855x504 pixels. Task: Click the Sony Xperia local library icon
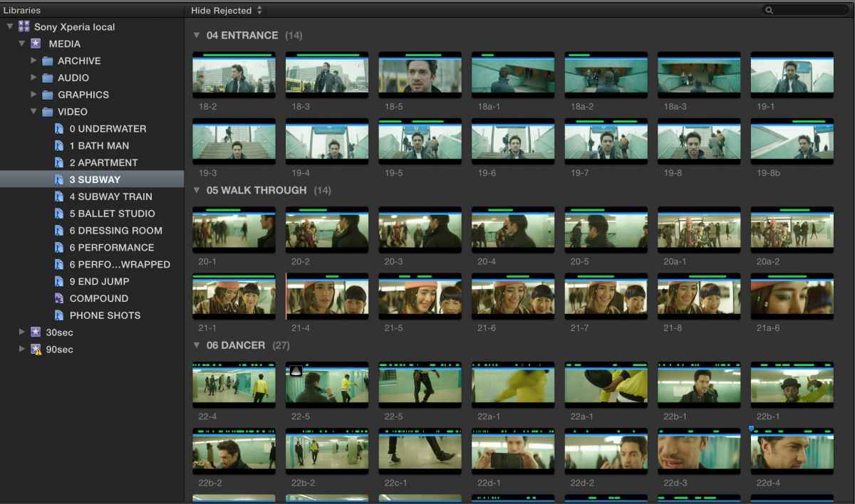24,27
